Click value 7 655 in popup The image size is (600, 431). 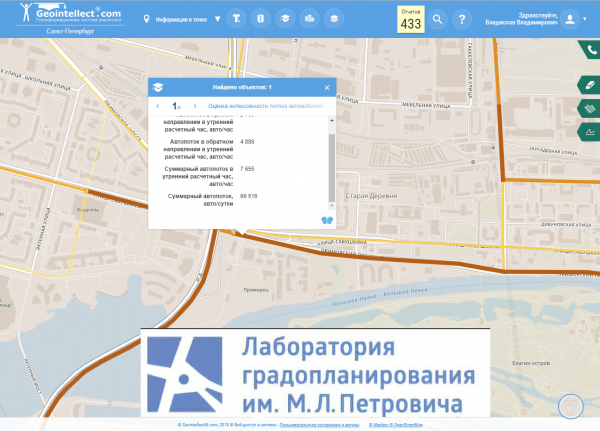point(247,169)
